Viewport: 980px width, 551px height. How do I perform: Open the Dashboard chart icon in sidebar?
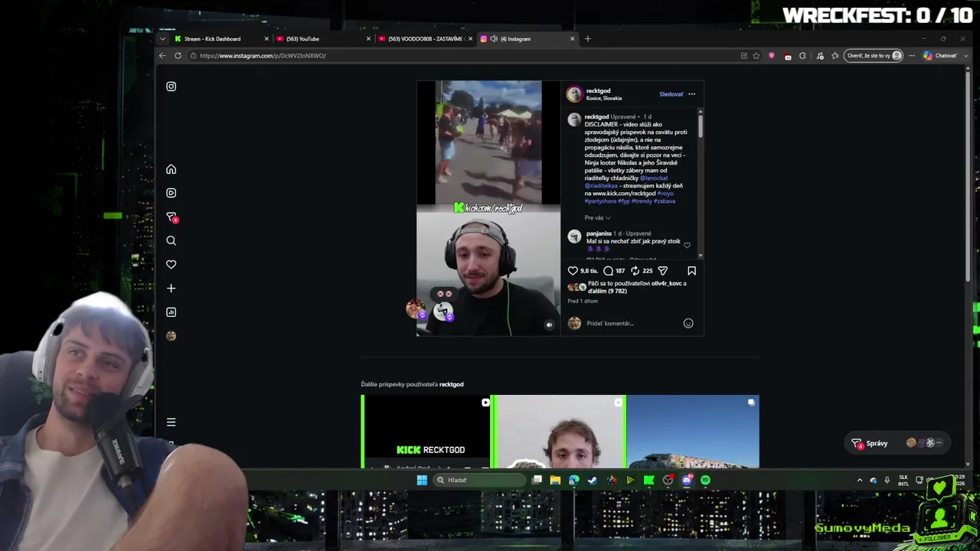(171, 312)
